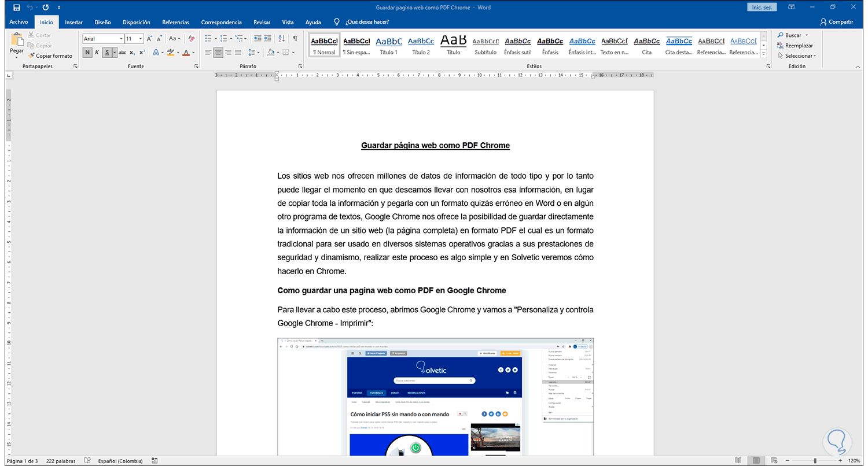Apply strikethrough formatting

[x=123, y=53]
